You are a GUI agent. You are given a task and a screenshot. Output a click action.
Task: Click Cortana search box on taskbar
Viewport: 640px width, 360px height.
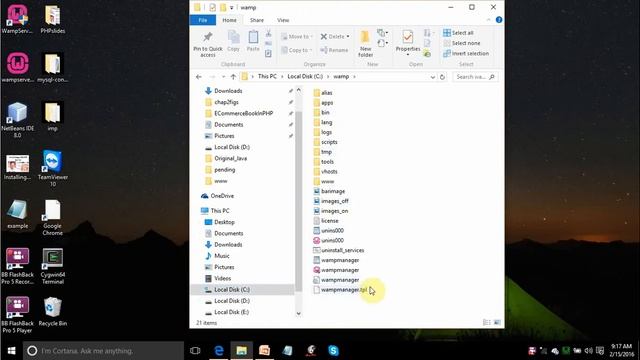(104, 351)
